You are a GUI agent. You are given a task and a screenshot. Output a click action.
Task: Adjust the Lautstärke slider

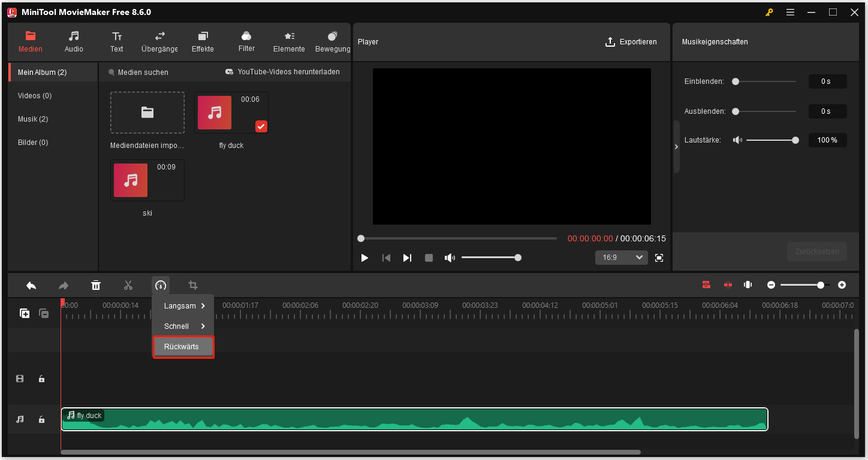click(x=773, y=140)
